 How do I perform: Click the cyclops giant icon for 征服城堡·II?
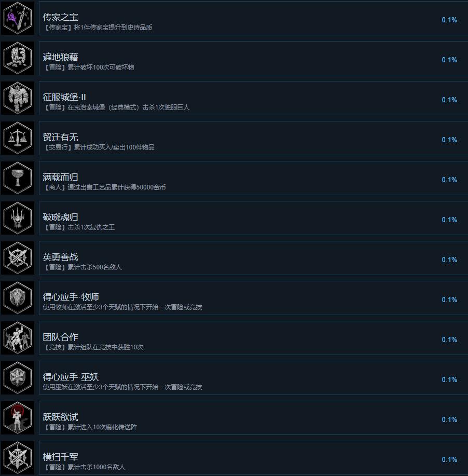pyautogui.click(x=18, y=98)
